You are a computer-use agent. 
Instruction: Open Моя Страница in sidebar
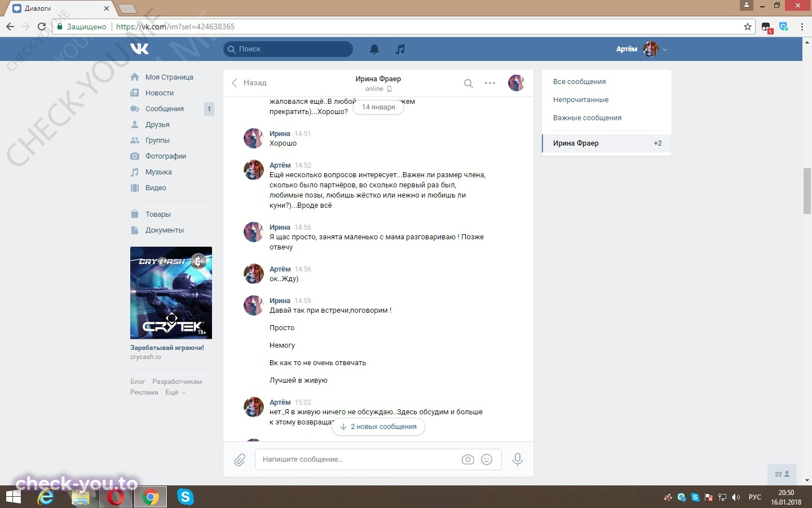(169, 77)
